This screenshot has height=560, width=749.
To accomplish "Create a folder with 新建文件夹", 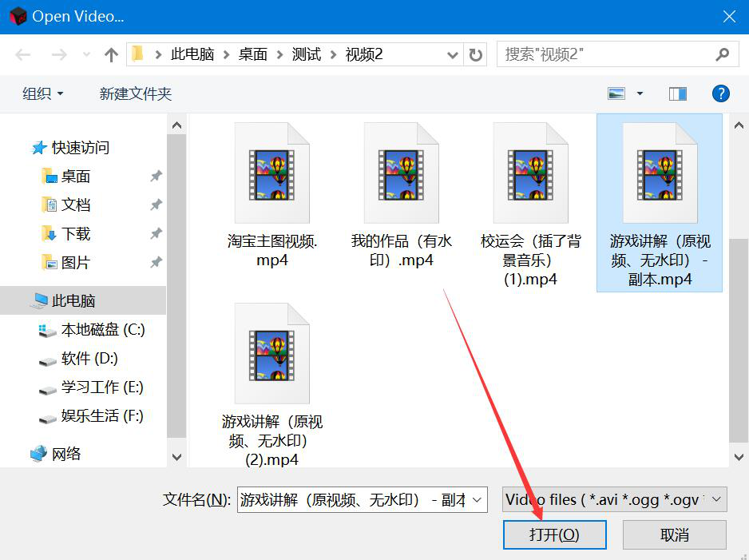I will (136, 93).
